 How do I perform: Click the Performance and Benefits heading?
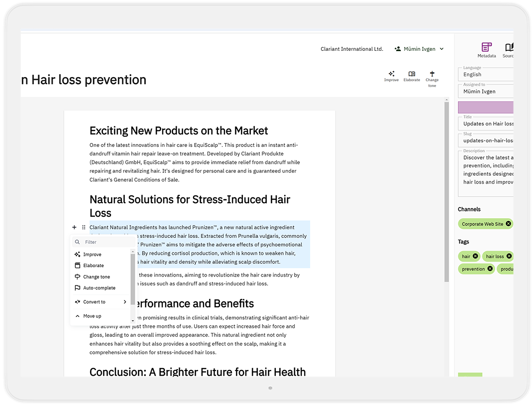[x=195, y=304]
